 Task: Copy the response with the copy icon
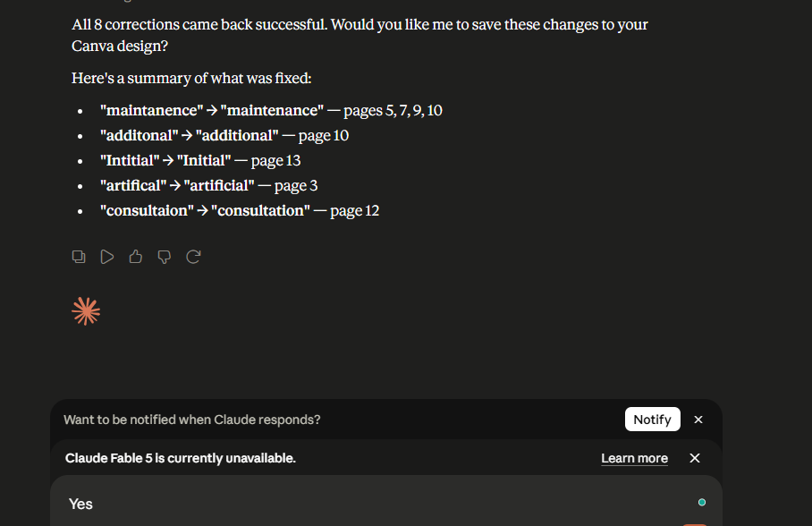click(x=79, y=257)
